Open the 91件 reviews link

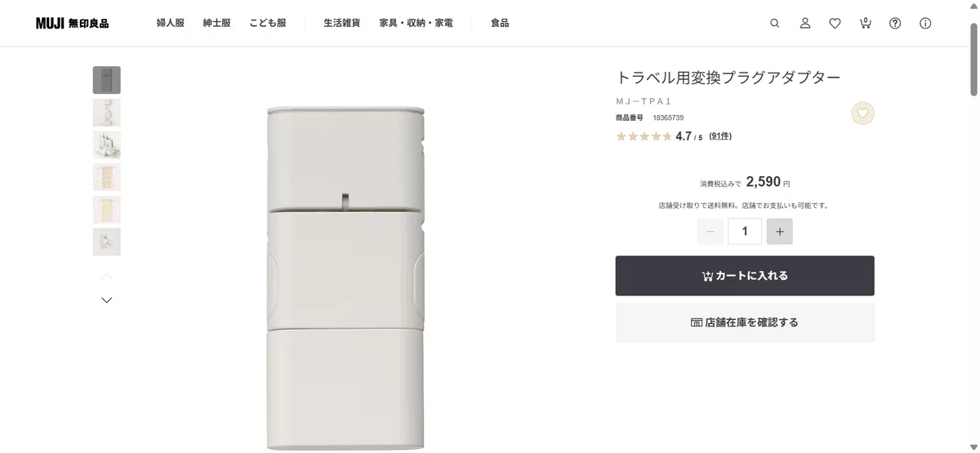point(720,136)
